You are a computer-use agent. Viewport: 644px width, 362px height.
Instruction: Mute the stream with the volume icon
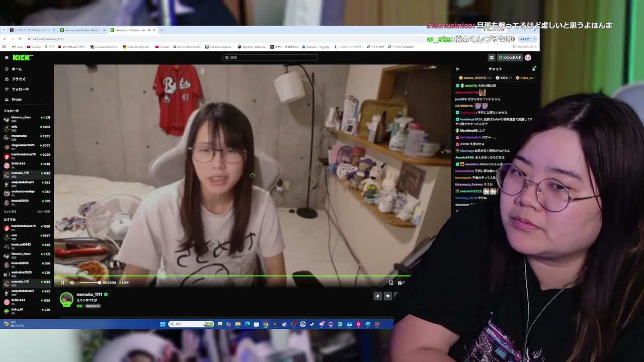[72, 283]
